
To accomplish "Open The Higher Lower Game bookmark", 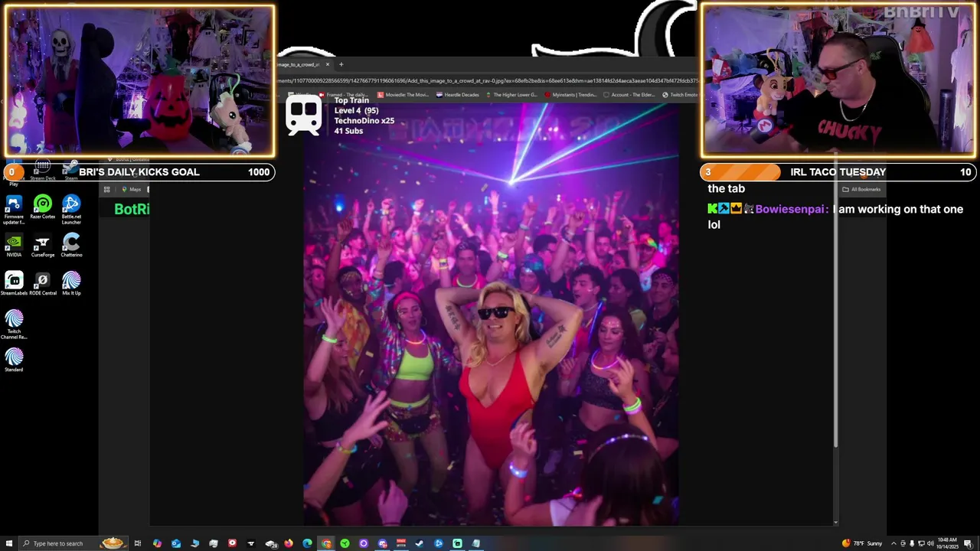I will click(511, 95).
